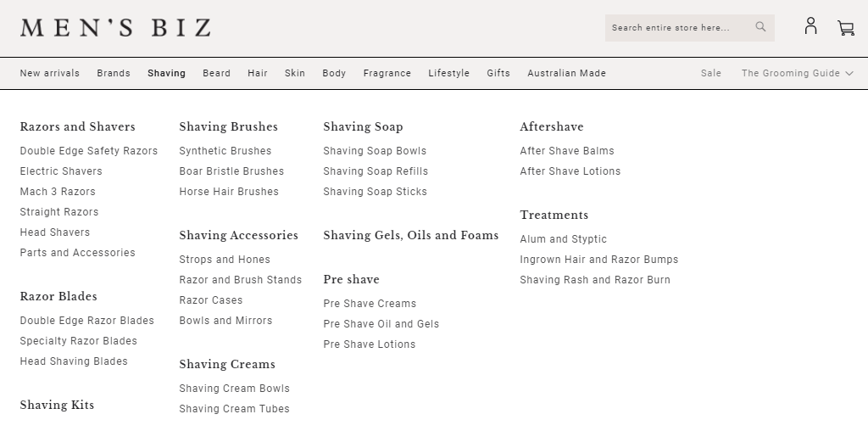Browse Synthetic Brushes

(x=225, y=151)
